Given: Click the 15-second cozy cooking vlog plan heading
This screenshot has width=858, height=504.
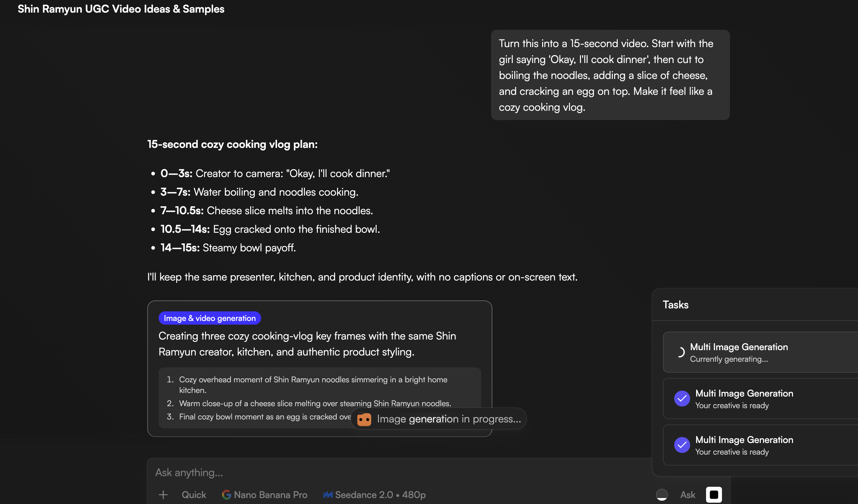Looking at the screenshot, I should coord(232,144).
